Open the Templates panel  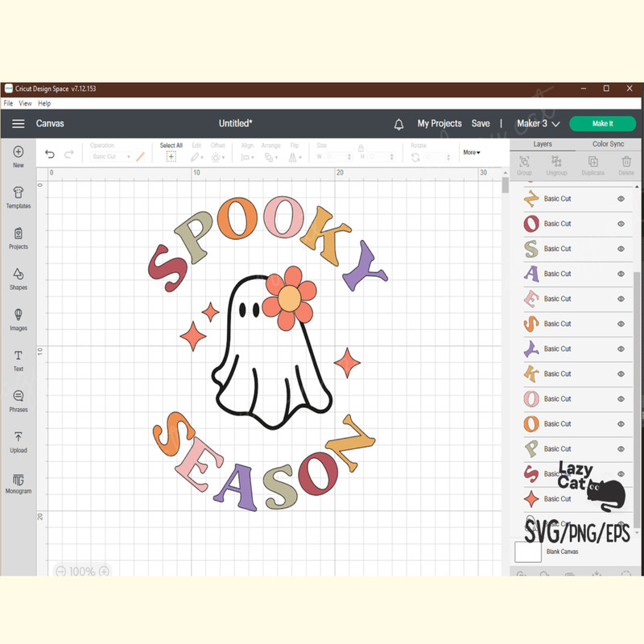(x=18, y=197)
